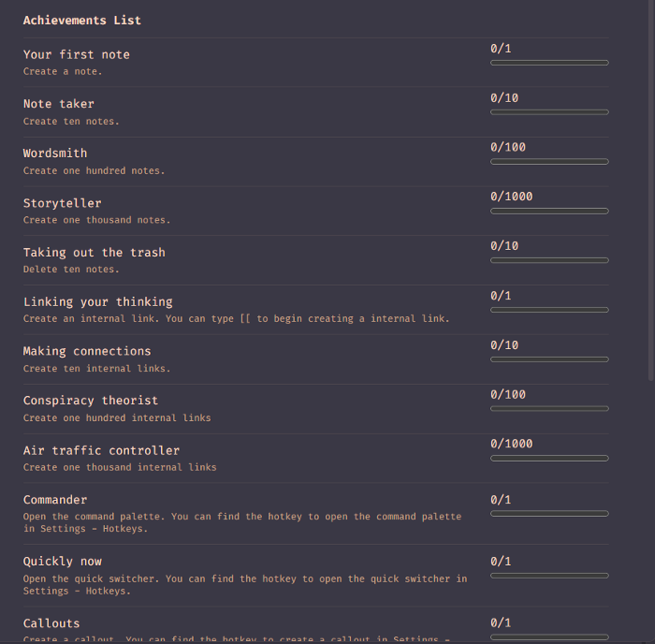Click the 'Create one thousand notes.' description
This screenshot has width=655, height=644.
[96, 220]
